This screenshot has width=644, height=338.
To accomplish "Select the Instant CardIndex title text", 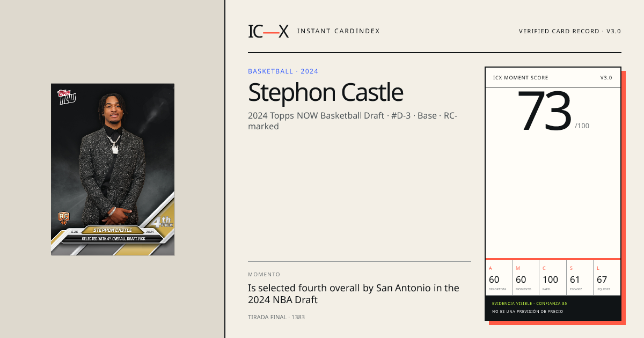I will pos(338,31).
